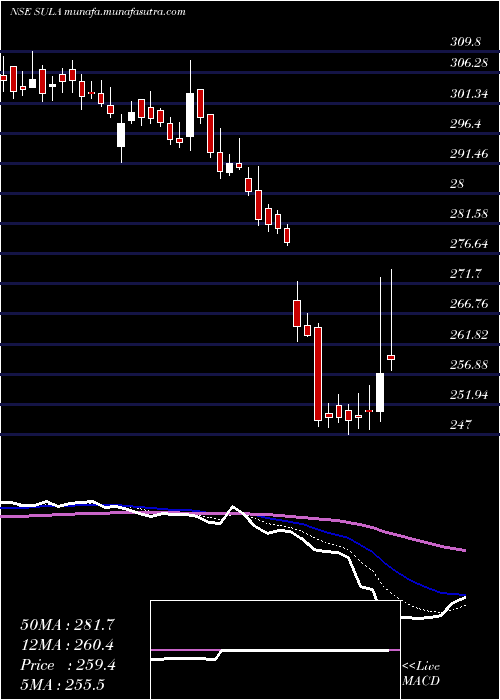Image resolution: width=500 pixels, height=700 pixels.
Task: Click inside the MACD indicator box
Action: coord(275,650)
